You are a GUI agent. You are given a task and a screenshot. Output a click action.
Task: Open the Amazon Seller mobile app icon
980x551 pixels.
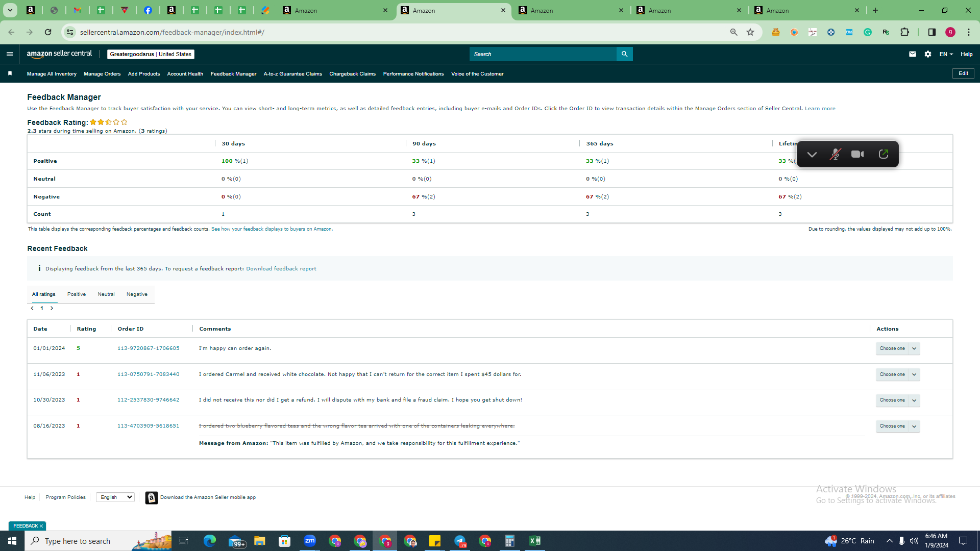pos(152,497)
